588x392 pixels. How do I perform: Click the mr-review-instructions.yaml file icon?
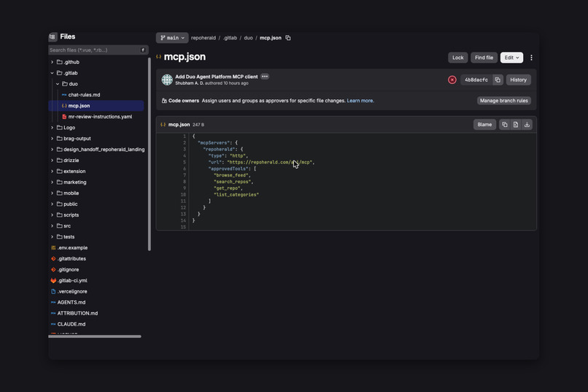tap(64, 117)
